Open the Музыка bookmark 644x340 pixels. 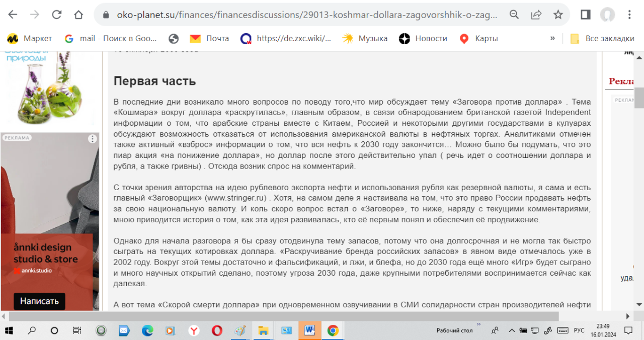click(365, 39)
